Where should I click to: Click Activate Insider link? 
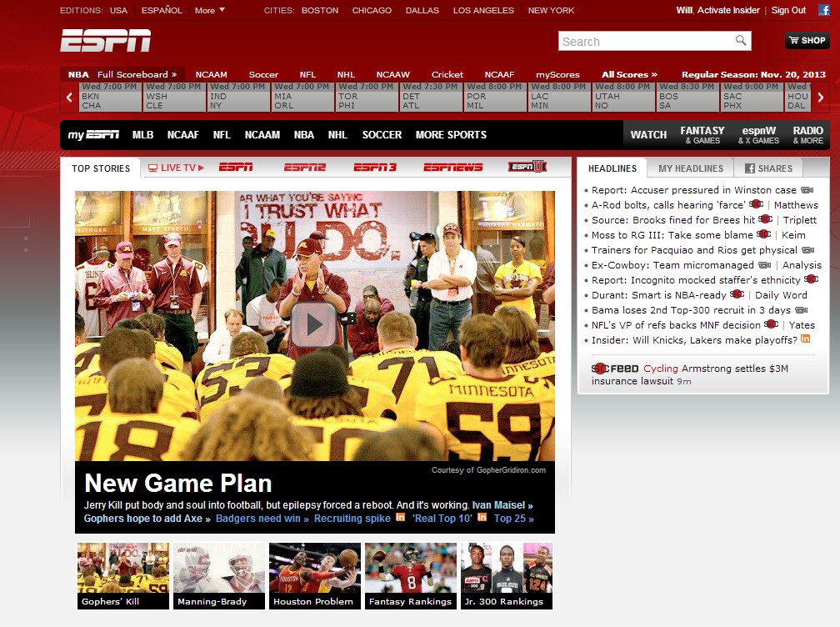tap(728, 10)
